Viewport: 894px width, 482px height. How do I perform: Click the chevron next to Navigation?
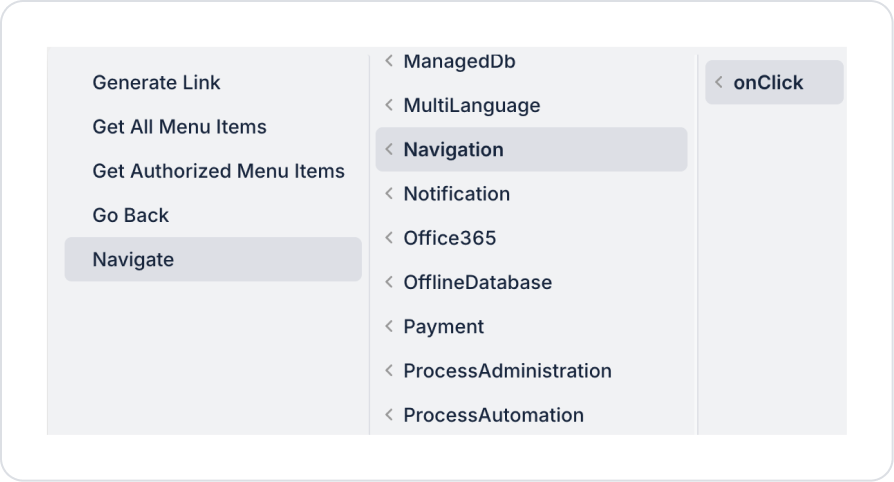(x=389, y=150)
